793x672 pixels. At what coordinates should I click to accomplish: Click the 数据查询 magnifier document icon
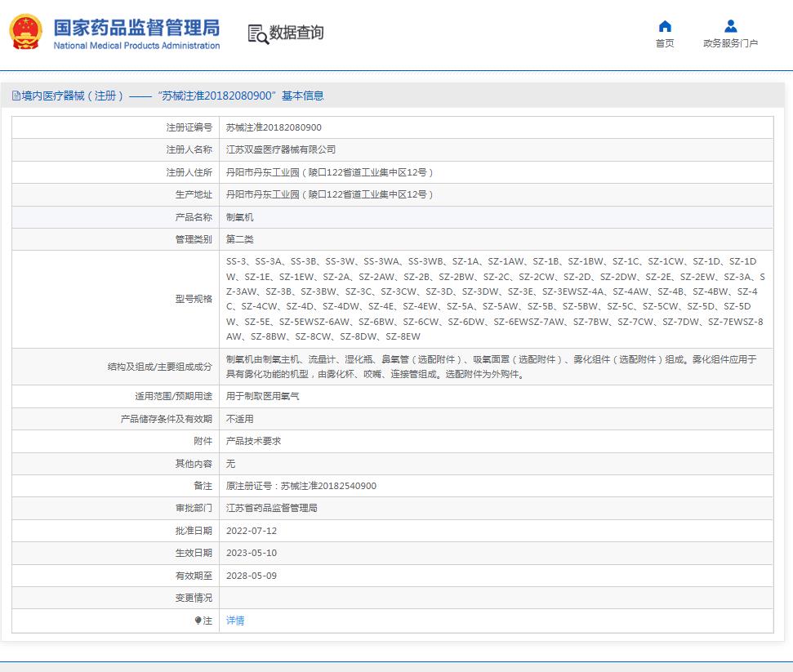pyautogui.click(x=257, y=33)
